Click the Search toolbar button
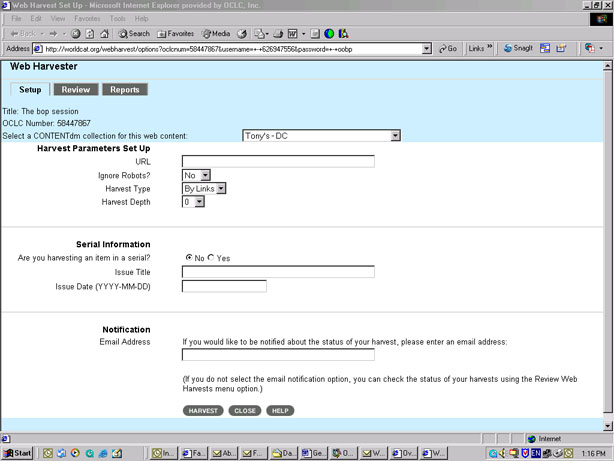The height and width of the screenshot is (461, 614). 132,33
